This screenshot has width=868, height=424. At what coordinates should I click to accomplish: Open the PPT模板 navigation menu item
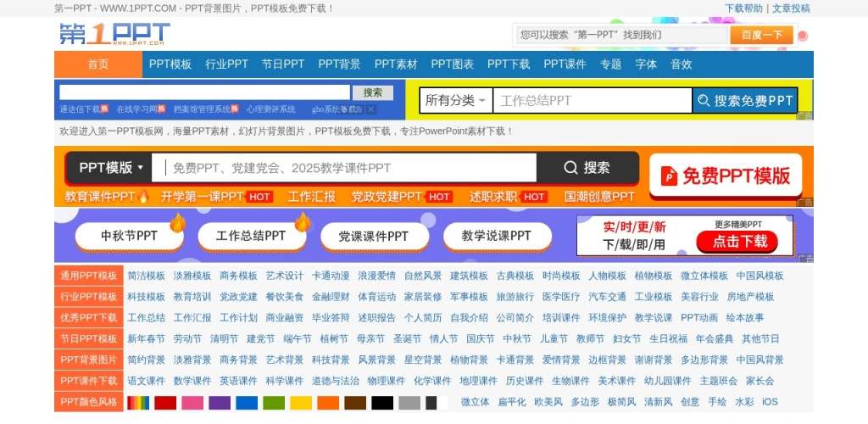170,64
